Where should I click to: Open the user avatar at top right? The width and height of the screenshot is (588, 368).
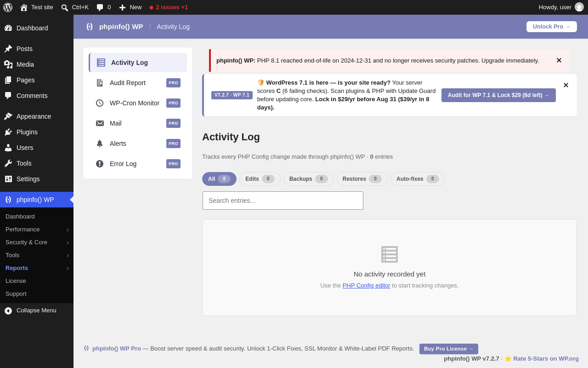579,7
